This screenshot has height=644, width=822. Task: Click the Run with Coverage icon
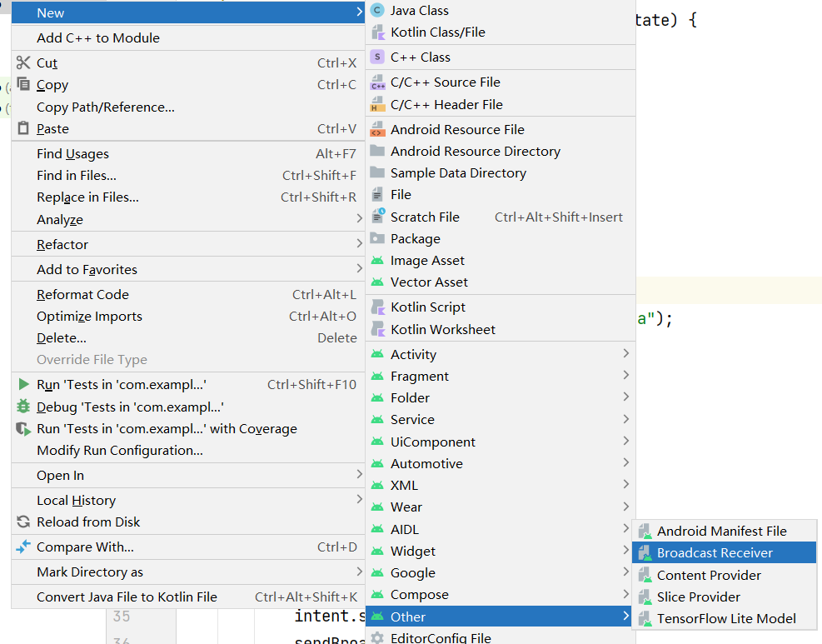(23, 429)
